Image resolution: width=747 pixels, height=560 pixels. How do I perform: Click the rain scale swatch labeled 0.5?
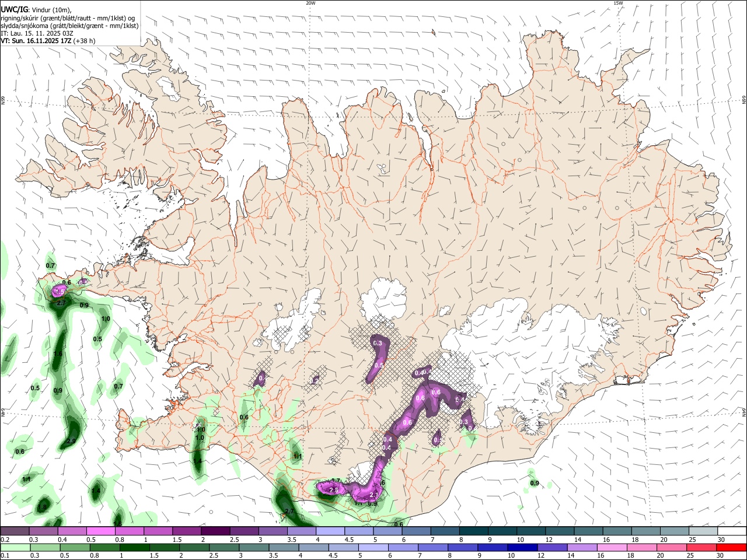coord(75,547)
